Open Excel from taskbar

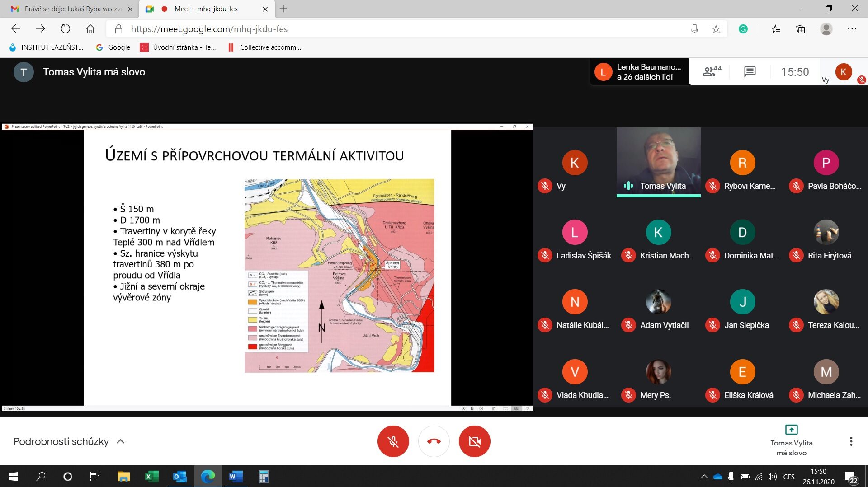151,477
